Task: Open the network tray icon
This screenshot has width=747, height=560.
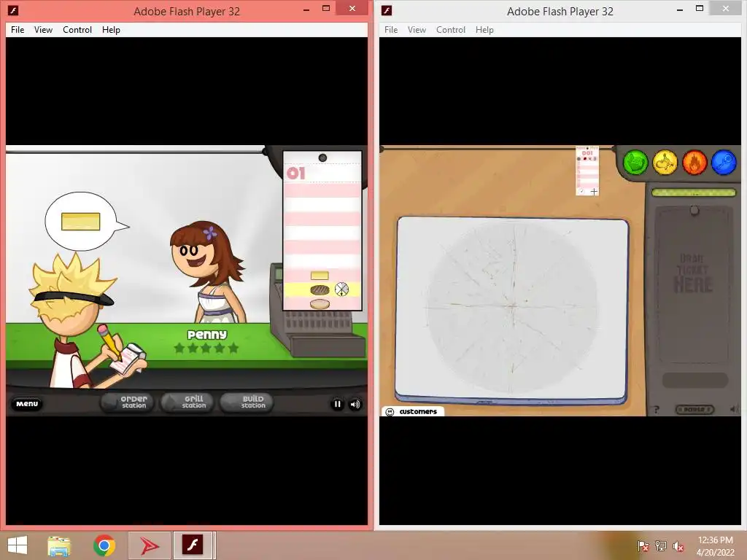Action: point(661,546)
